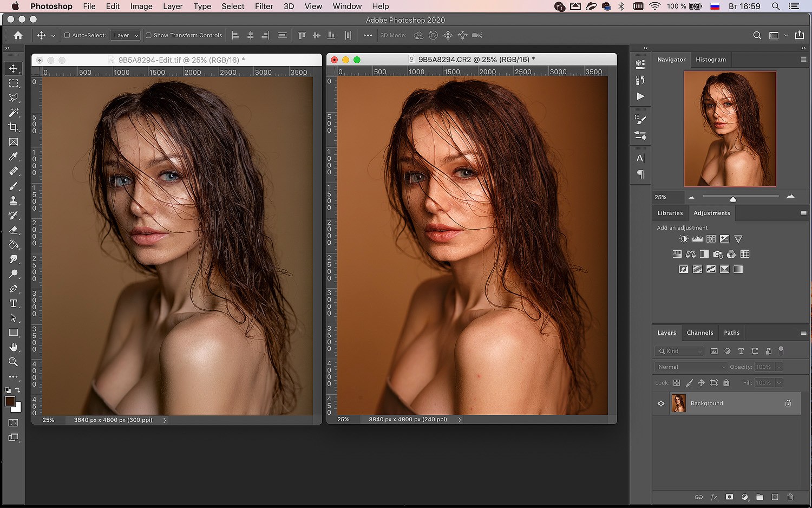Select the Zoom tool

(x=14, y=362)
